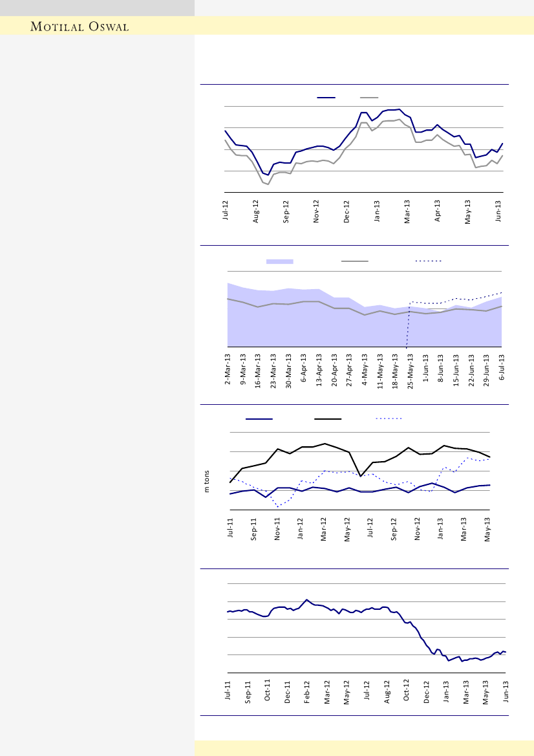Select the May-13 label in third chart
Viewport: 534px width, 756px height.
tap(487, 528)
